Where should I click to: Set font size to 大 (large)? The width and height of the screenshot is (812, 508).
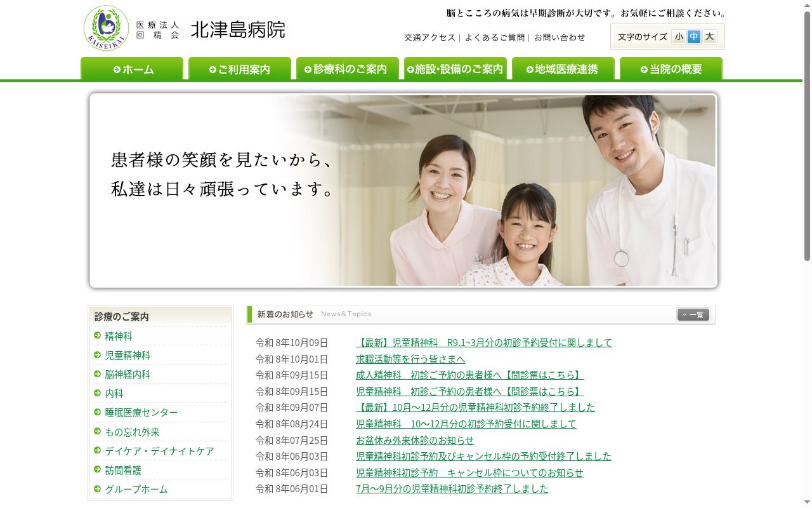point(709,37)
